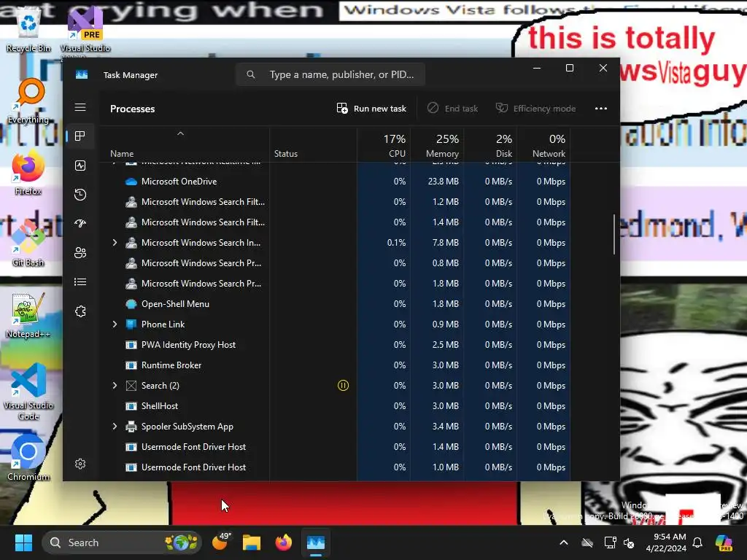Open the Visual Studio Code desktop shortcut
747x560 pixels.
(x=28, y=392)
